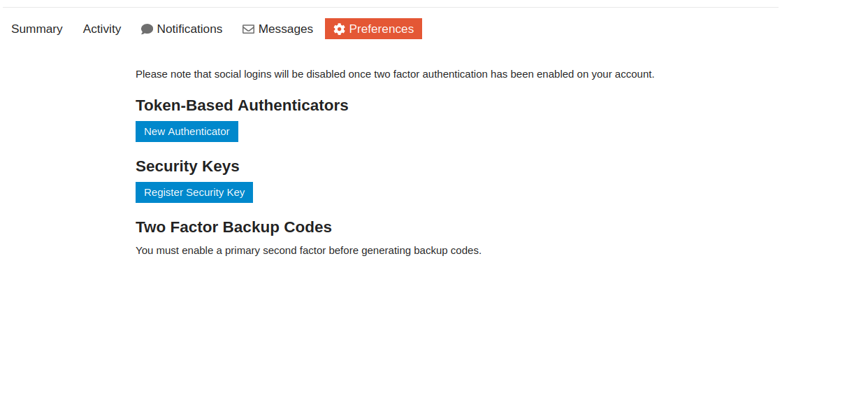Select the Preferences tab label
Image resolution: width=868 pixels, height=396 pixels.
[381, 29]
